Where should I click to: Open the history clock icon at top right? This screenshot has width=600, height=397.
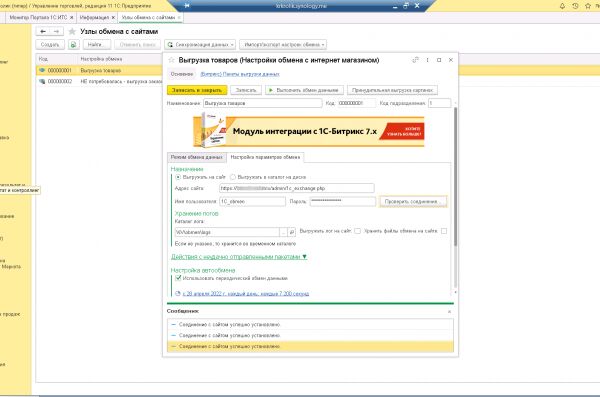[x=575, y=6]
